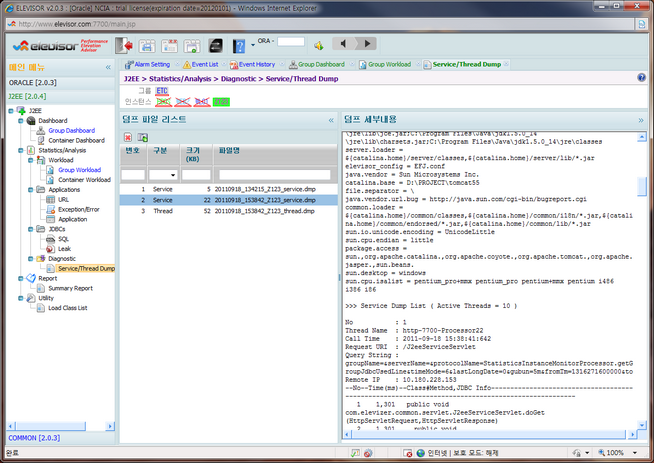Collapse the Workload tree node
This screenshot has height=463, width=654.
click(30, 160)
